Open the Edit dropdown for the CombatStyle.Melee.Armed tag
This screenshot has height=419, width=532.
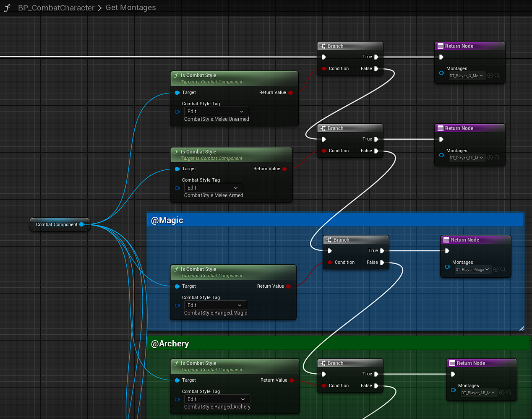click(x=213, y=188)
